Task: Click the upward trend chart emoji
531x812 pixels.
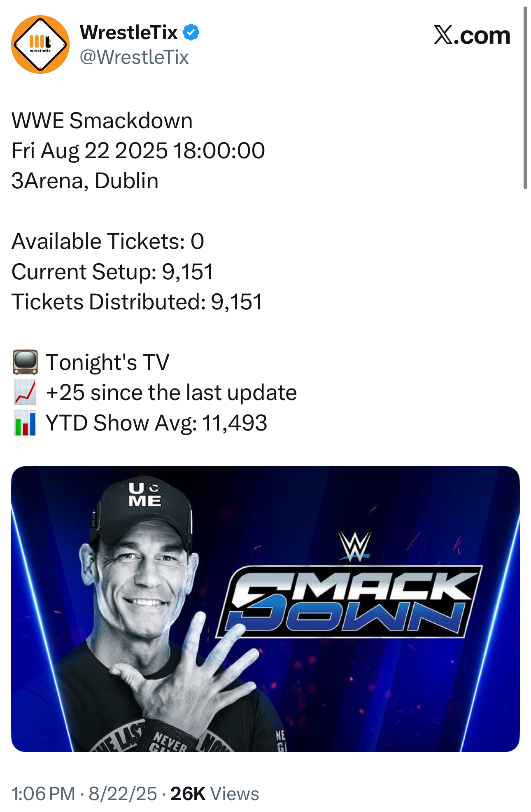Action: click(x=25, y=392)
